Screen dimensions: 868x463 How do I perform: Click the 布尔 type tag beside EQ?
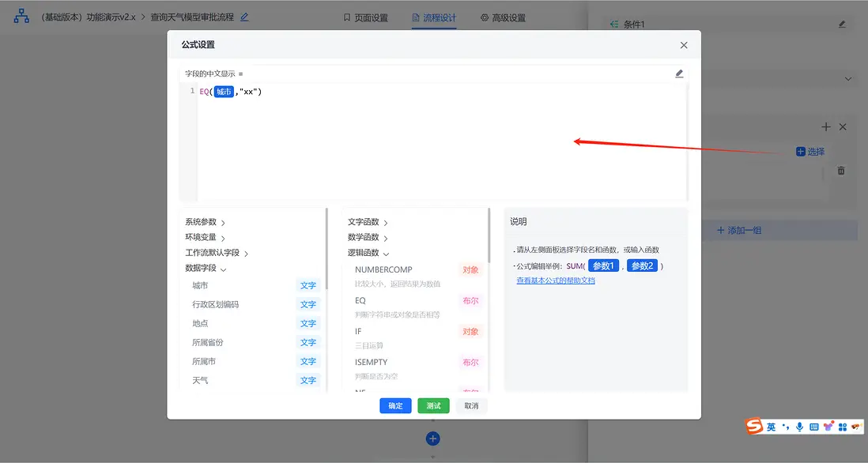(x=470, y=300)
